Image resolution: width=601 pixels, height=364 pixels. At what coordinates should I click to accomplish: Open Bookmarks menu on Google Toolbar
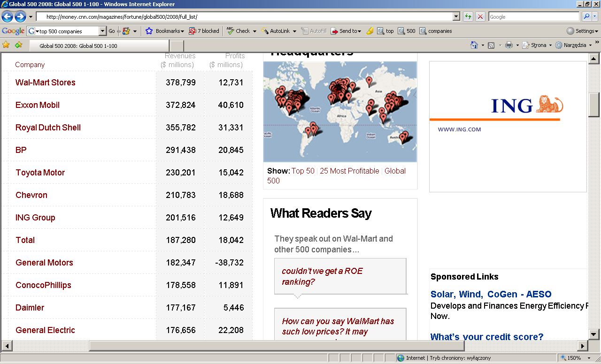point(170,31)
